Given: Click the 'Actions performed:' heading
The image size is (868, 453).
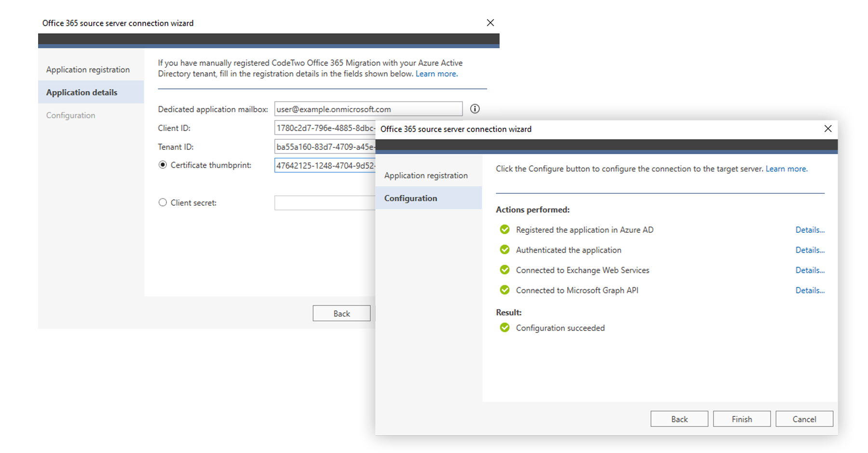Looking at the screenshot, I should (533, 210).
